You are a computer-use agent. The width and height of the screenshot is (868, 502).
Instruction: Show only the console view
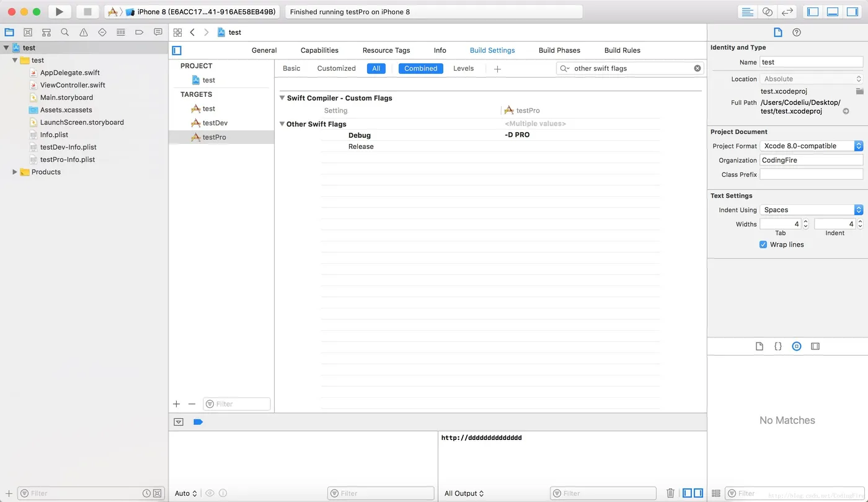click(x=698, y=493)
